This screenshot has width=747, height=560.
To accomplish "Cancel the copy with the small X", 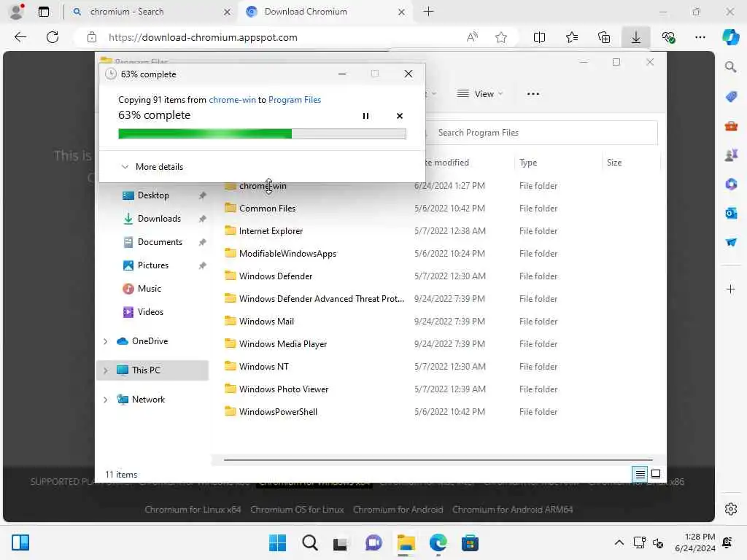I will (399, 116).
